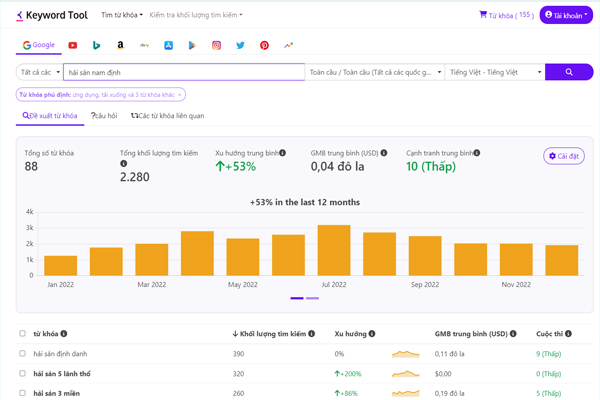Switch to the second chart slide indicator
Screen dimensions: 600x400
click(312, 298)
